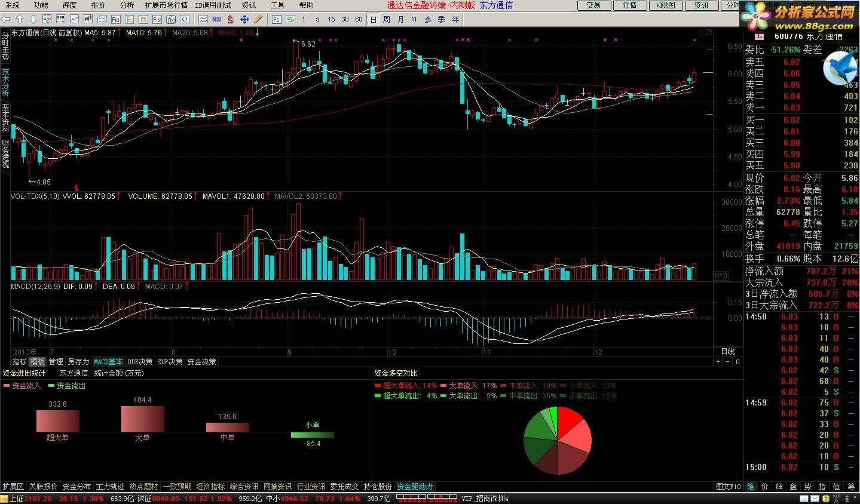860x504 pixels.
Task: Select the monthly 月 period button
Action: pos(400,20)
